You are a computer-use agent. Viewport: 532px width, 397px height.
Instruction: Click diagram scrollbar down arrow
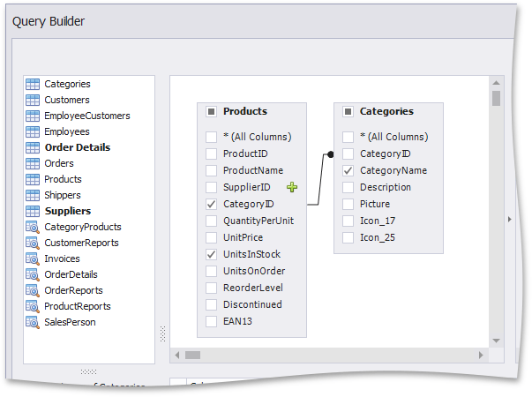pyautogui.click(x=496, y=341)
